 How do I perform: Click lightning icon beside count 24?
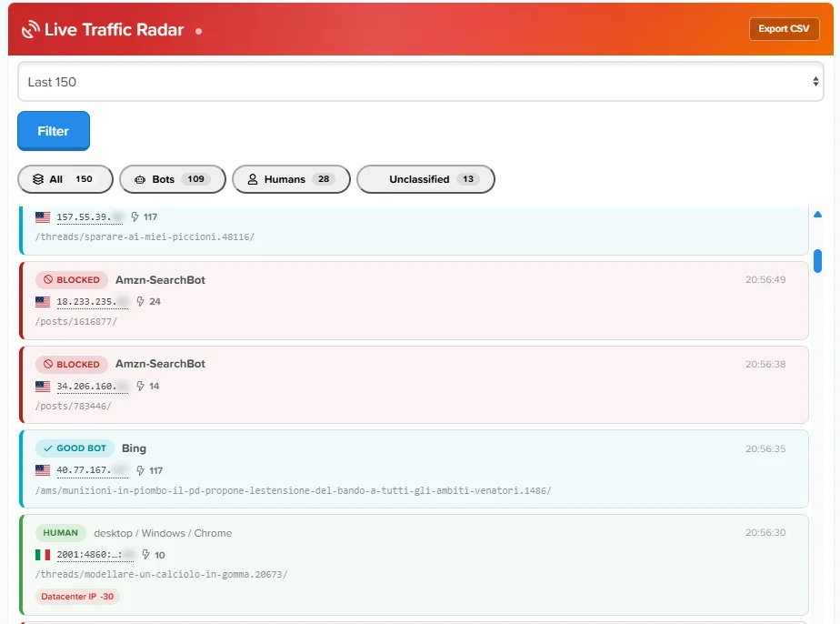[140, 301]
